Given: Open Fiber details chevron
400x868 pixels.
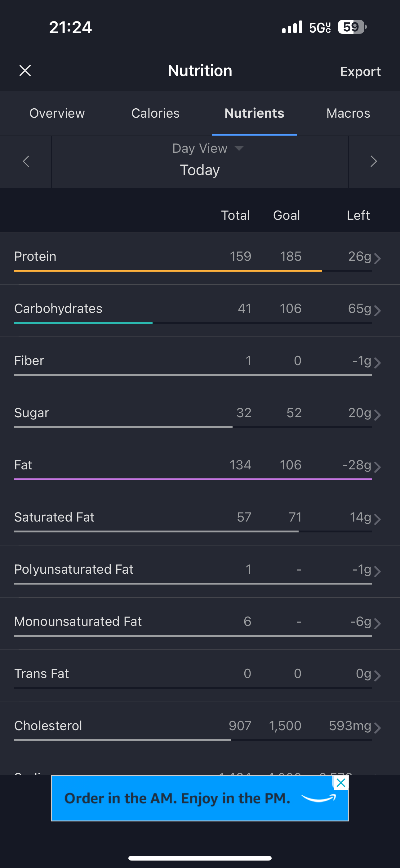Looking at the screenshot, I should [x=377, y=363].
